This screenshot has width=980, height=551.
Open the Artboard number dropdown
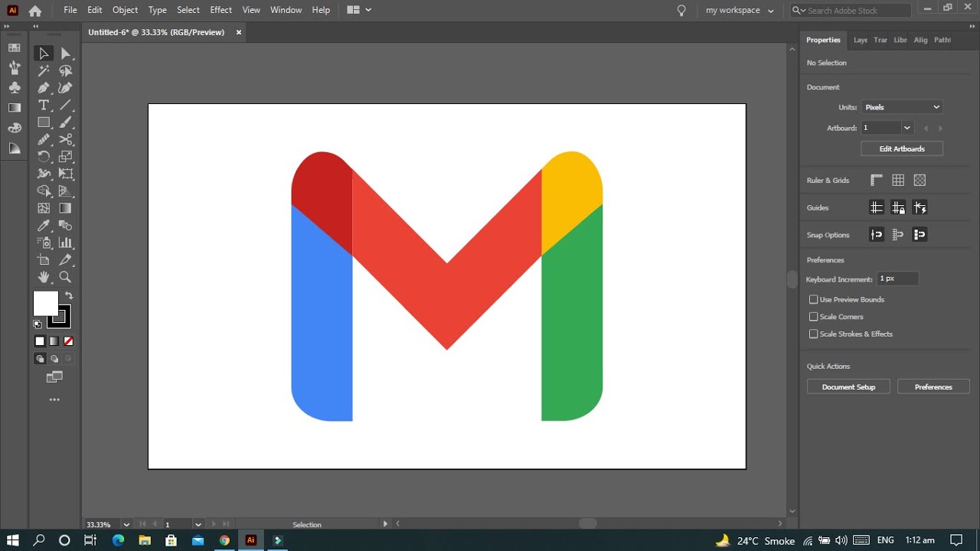907,128
